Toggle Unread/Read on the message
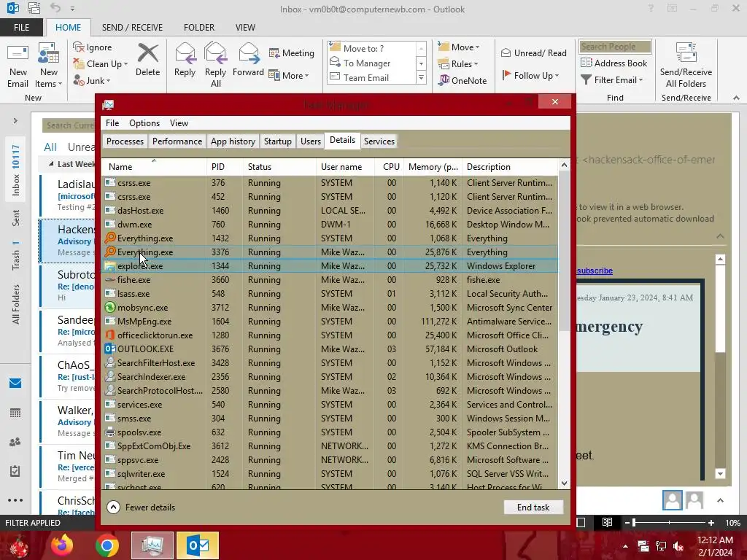Screen dimensions: 747x560 (x=533, y=52)
